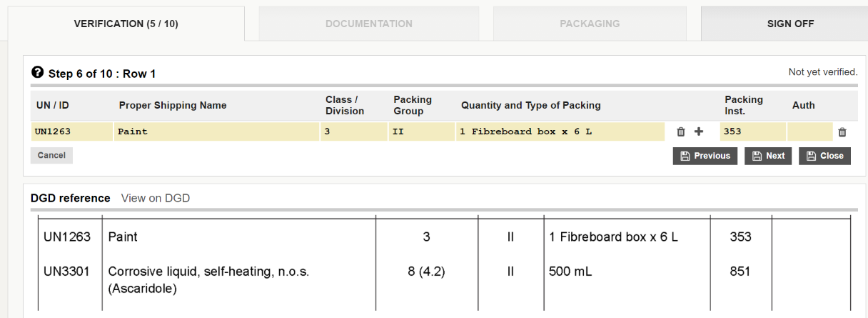
Task: Delete row with the rightmost trash icon
Action: click(842, 132)
